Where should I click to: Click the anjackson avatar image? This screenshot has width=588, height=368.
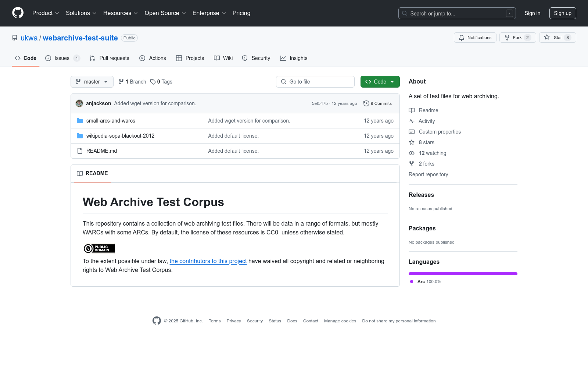(79, 103)
